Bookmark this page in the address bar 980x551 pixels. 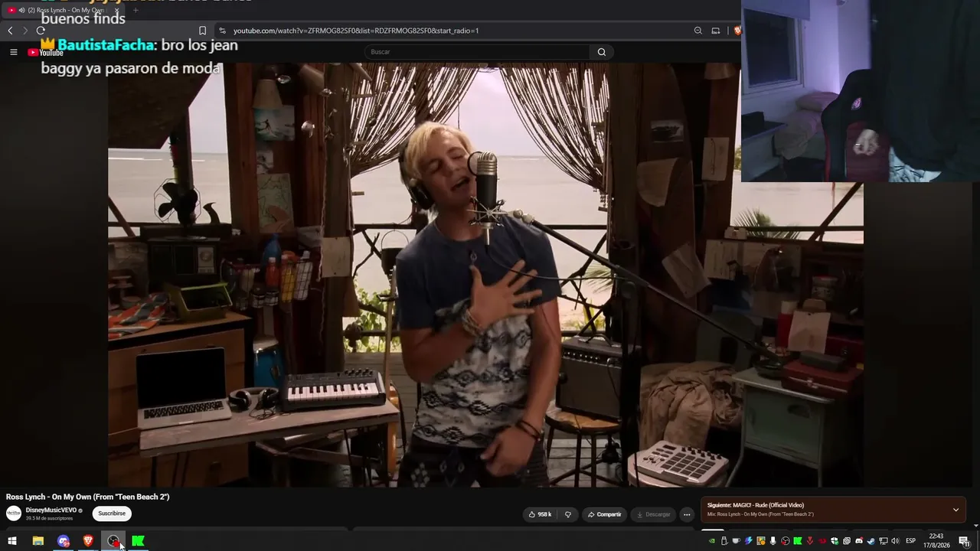click(x=202, y=31)
